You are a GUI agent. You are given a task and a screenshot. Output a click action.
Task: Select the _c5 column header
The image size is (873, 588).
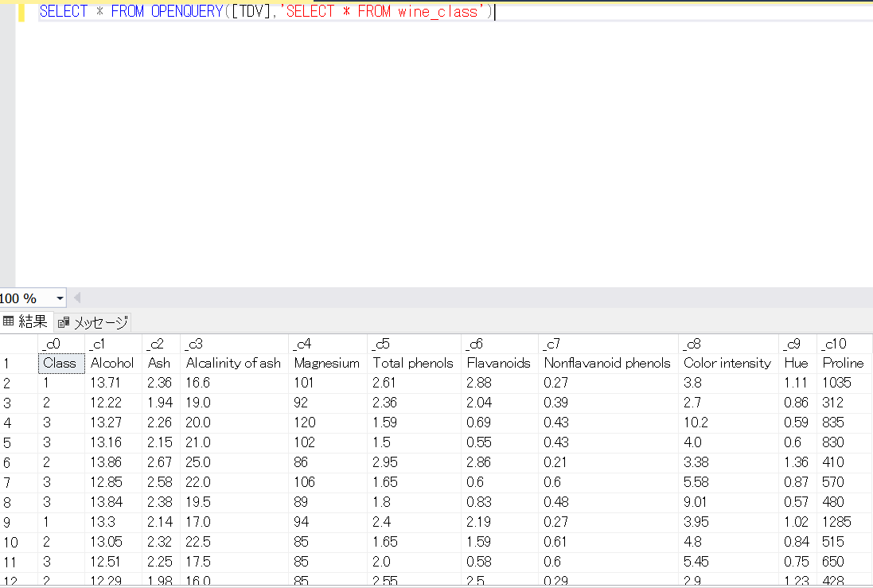pyautogui.click(x=415, y=344)
